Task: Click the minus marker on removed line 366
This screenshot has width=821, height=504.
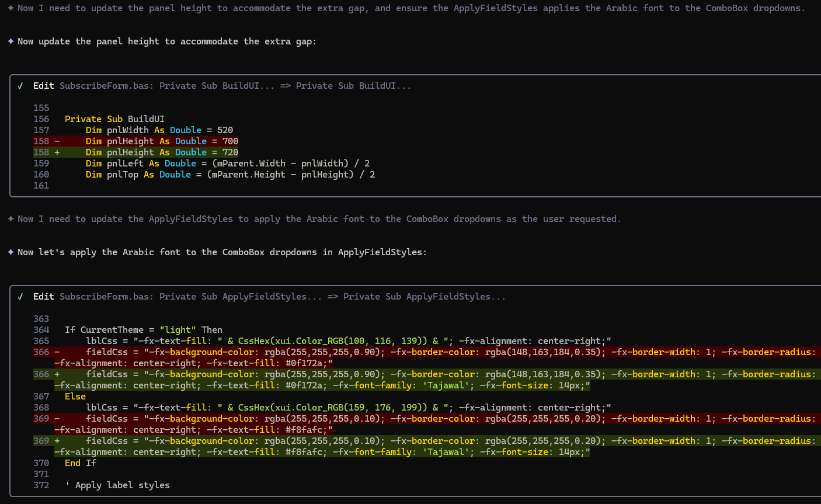Action: pyautogui.click(x=57, y=352)
